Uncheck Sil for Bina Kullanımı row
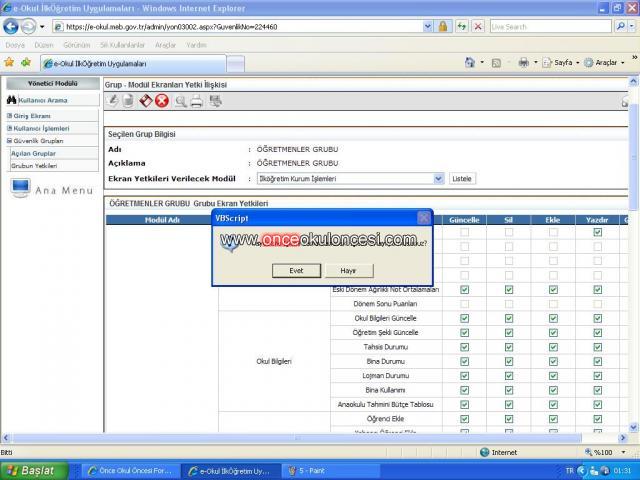The image size is (640, 480). [509, 390]
